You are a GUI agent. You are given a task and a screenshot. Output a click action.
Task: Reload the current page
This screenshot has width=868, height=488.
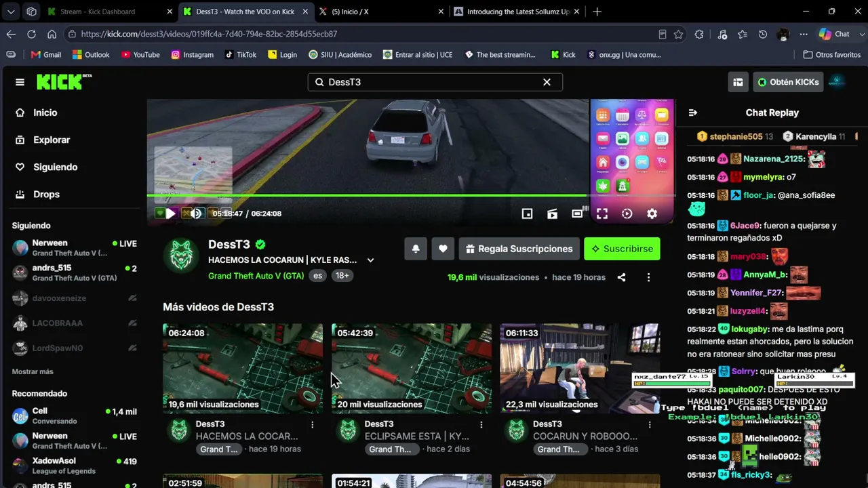pos(31,34)
